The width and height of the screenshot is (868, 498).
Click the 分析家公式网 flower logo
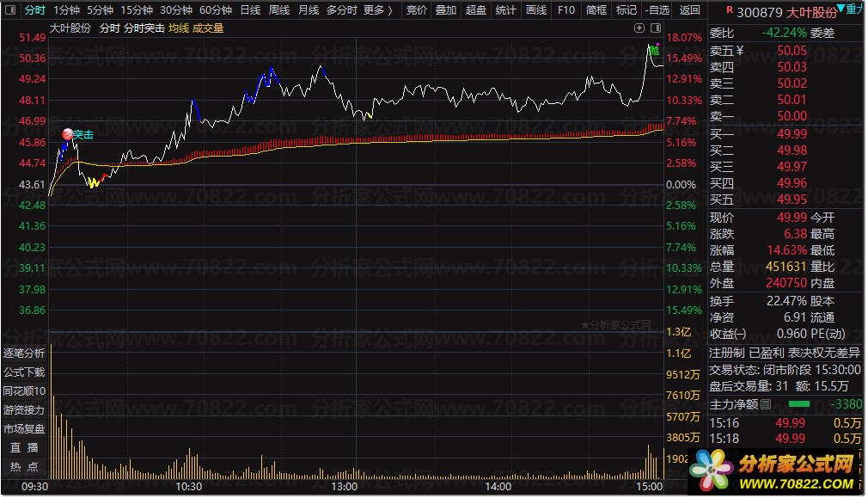712,470
